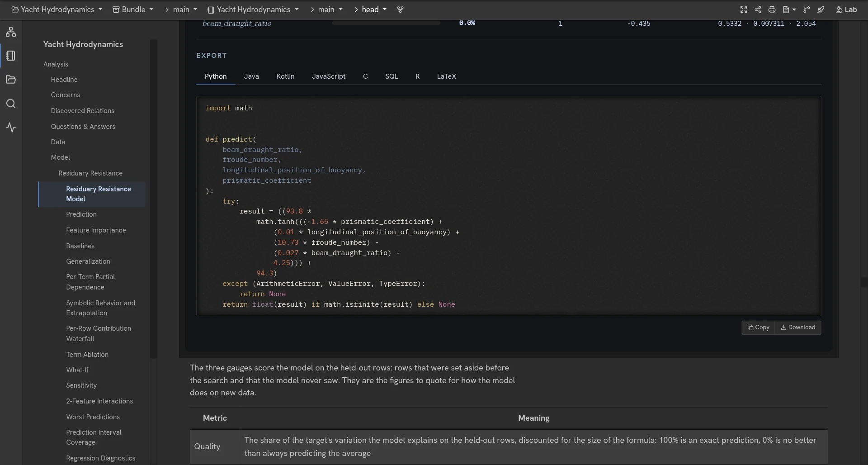Navigate to Feature Importance
Screen dimensions: 868x465
[x=96, y=230]
